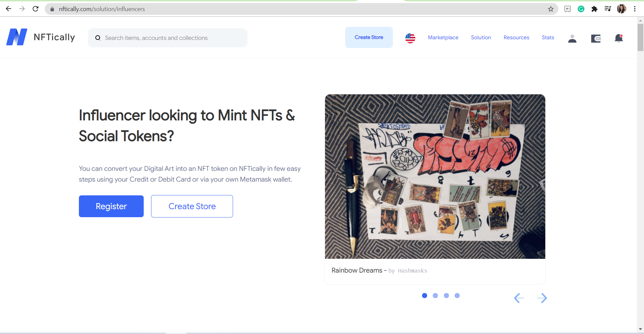Bookmark page with the star icon

click(x=551, y=9)
